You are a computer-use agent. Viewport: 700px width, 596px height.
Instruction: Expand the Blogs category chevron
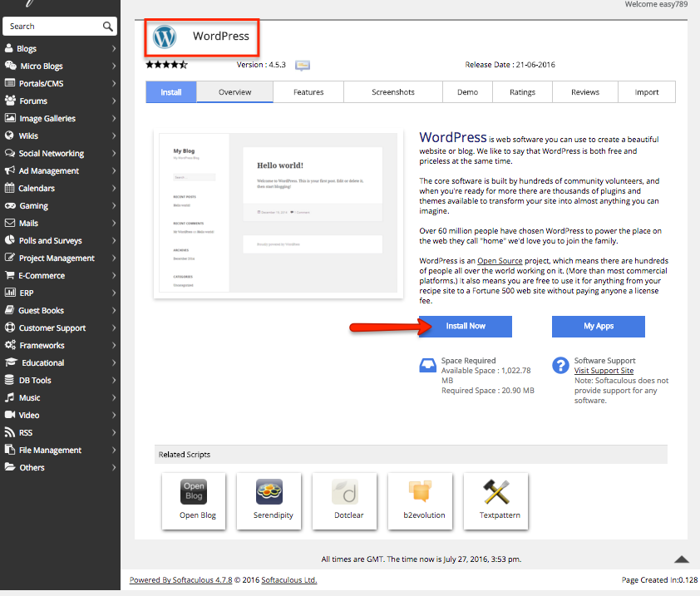114,48
